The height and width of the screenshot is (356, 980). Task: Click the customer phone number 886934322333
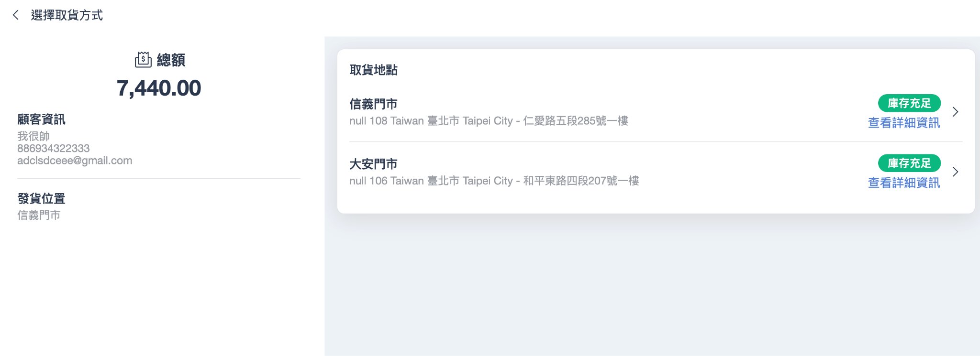(x=54, y=149)
